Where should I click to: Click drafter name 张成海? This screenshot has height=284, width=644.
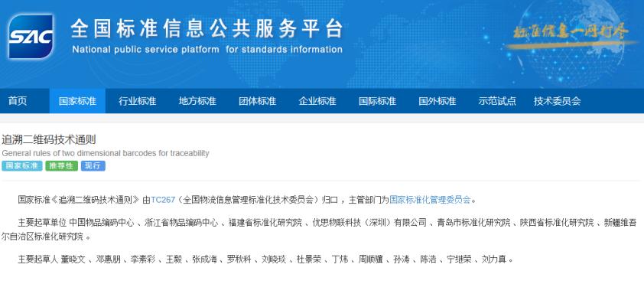[x=204, y=260]
